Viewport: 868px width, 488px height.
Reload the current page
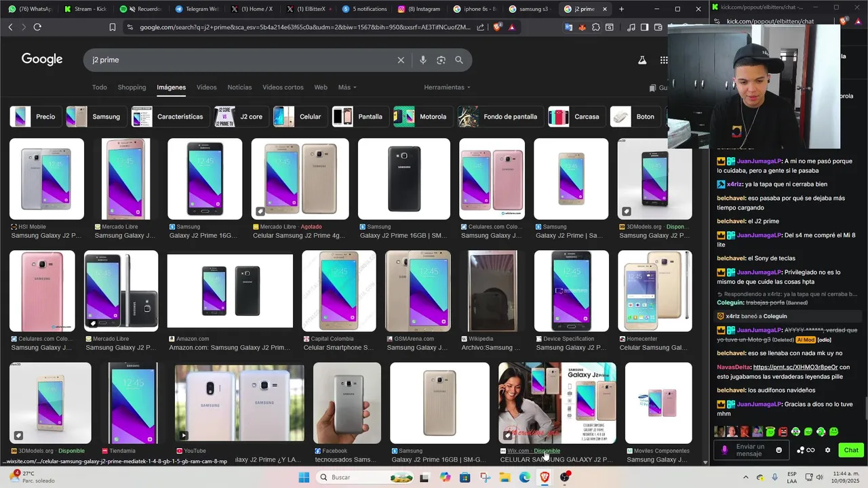[37, 27]
